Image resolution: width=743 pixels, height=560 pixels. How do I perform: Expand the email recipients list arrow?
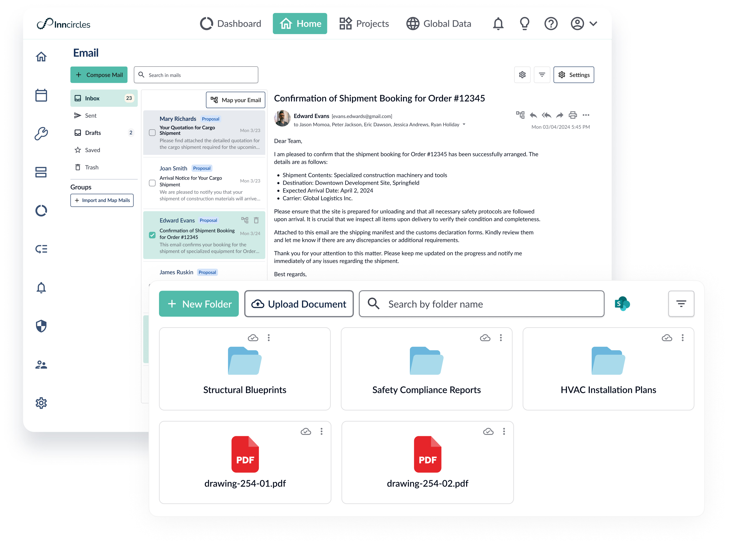pos(464,124)
